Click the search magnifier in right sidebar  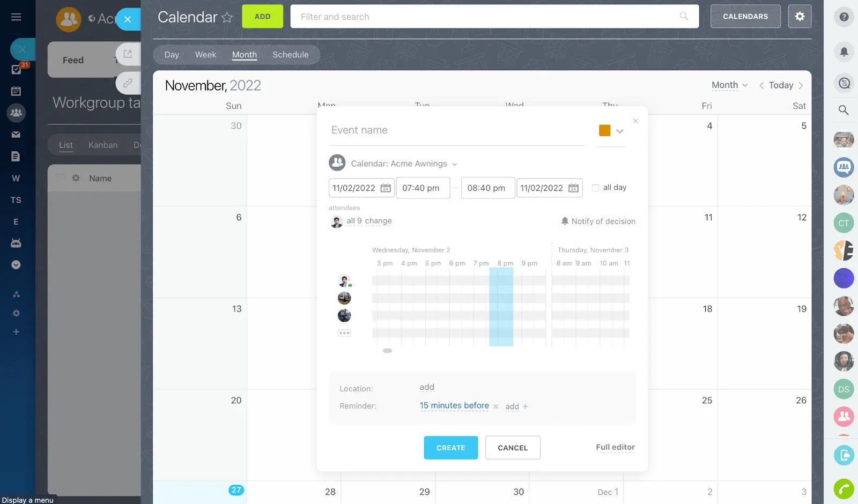844,110
